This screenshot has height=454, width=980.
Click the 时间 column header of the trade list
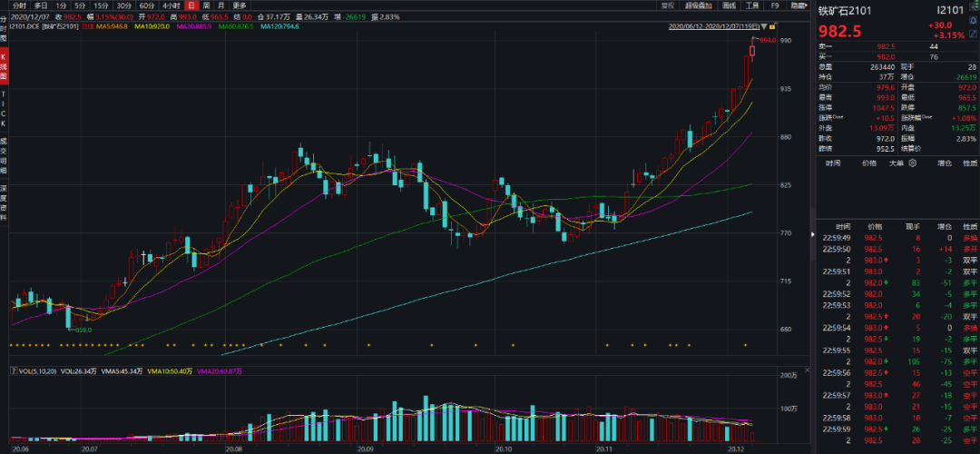842,225
